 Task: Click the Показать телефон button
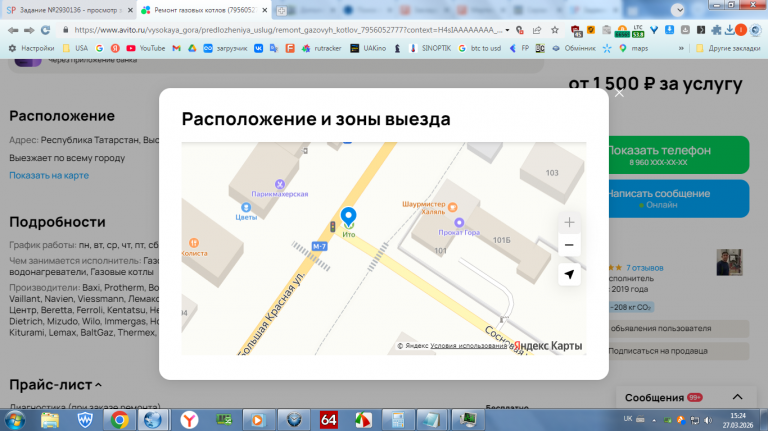(x=679, y=155)
